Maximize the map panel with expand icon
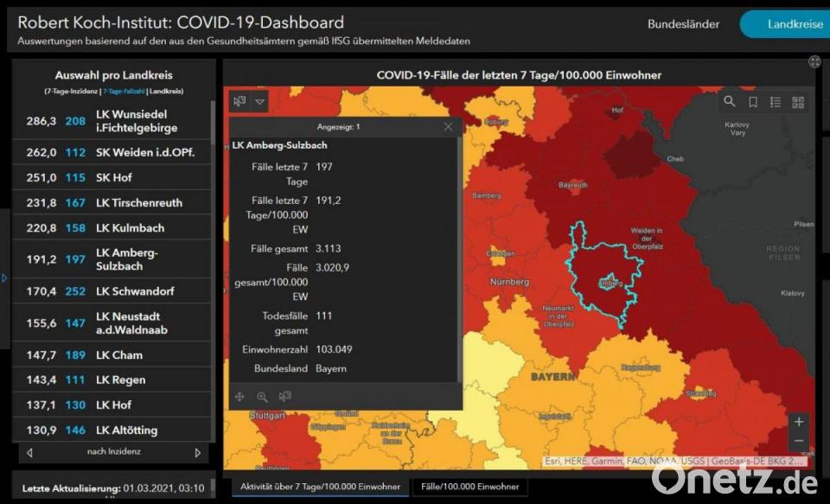830x504 pixels. click(814, 62)
